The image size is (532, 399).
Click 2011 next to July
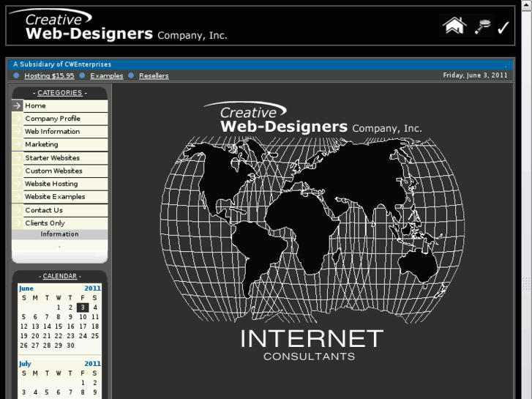93,364
